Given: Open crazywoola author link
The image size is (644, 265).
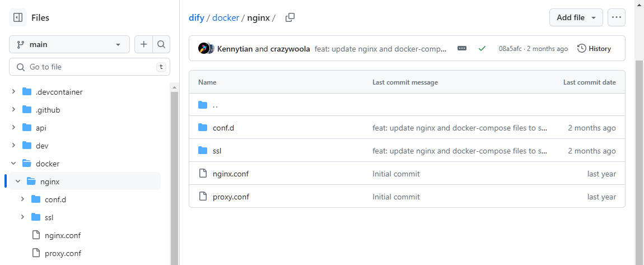Looking at the screenshot, I should [x=290, y=49].
